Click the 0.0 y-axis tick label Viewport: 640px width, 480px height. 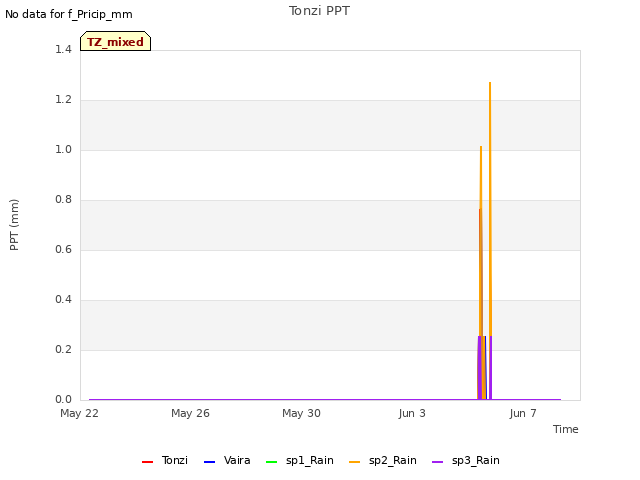point(63,400)
